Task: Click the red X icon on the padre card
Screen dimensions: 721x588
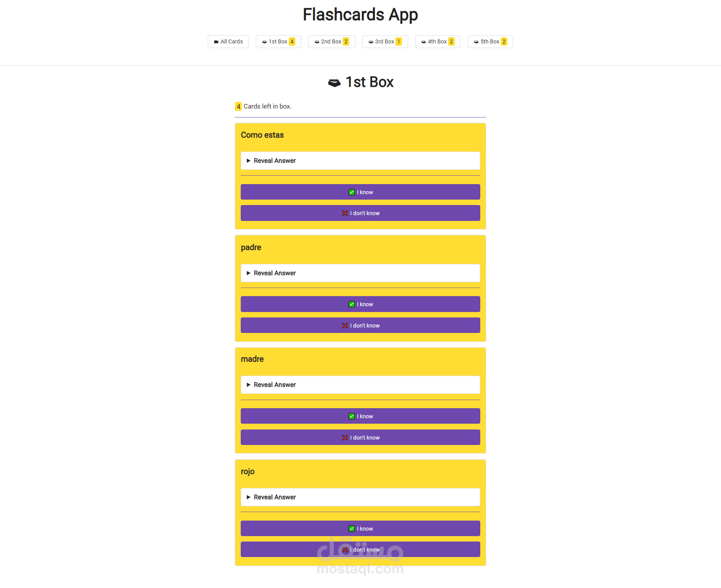Action: [x=345, y=326]
